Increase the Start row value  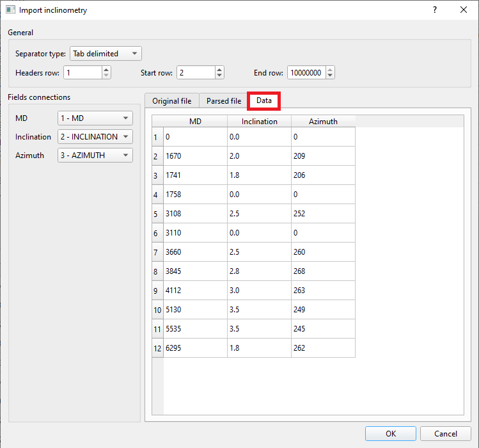coord(219,70)
